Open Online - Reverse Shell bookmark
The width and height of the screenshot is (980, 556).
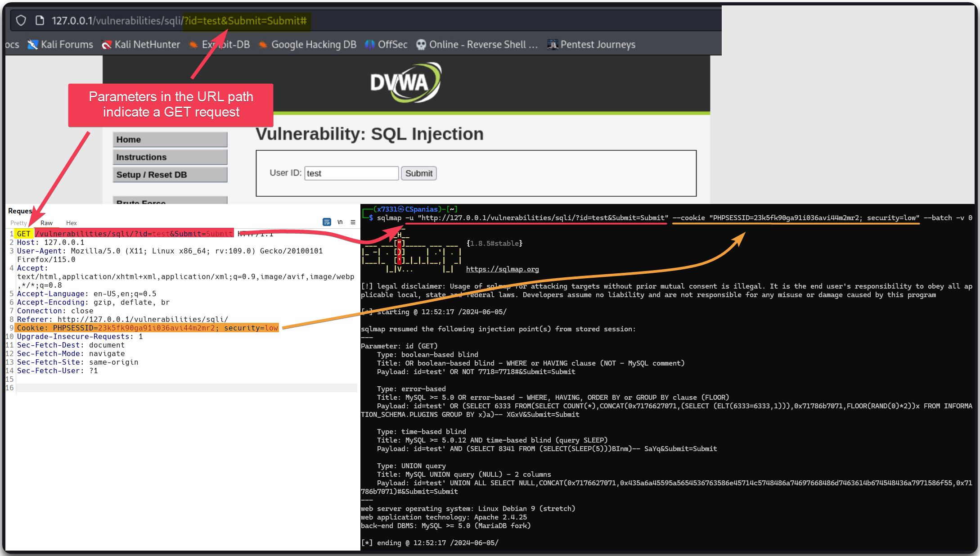coord(477,45)
